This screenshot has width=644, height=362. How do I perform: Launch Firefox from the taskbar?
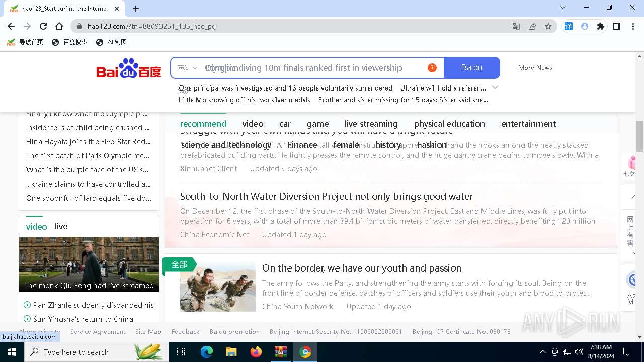(256, 352)
